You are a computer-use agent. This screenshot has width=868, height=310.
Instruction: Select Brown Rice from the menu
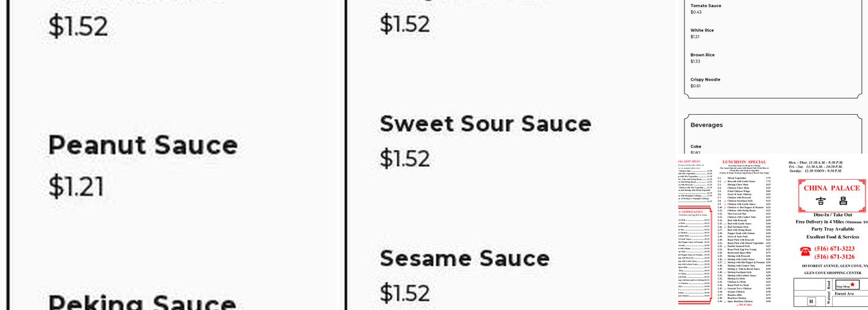tap(702, 55)
